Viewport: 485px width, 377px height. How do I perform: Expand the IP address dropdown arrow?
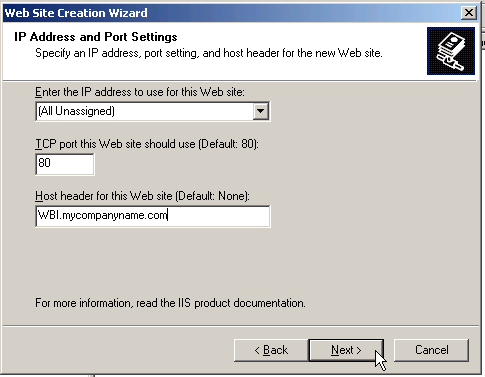point(260,111)
